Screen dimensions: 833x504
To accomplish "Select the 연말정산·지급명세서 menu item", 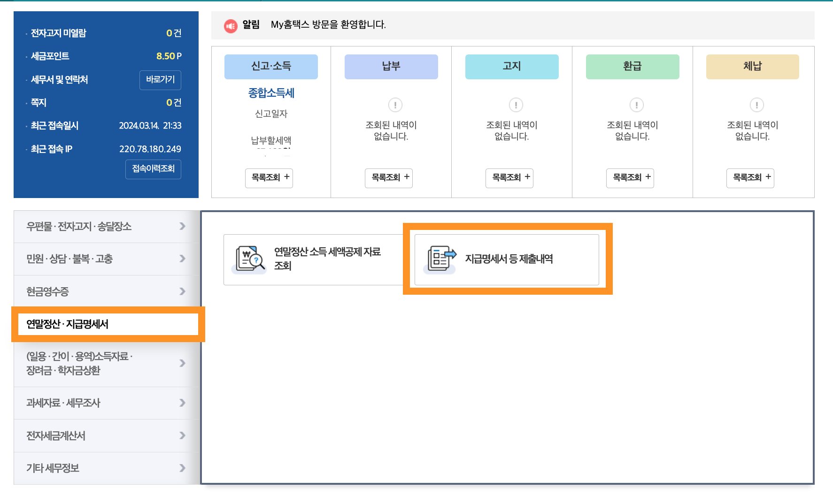I will [108, 324].
